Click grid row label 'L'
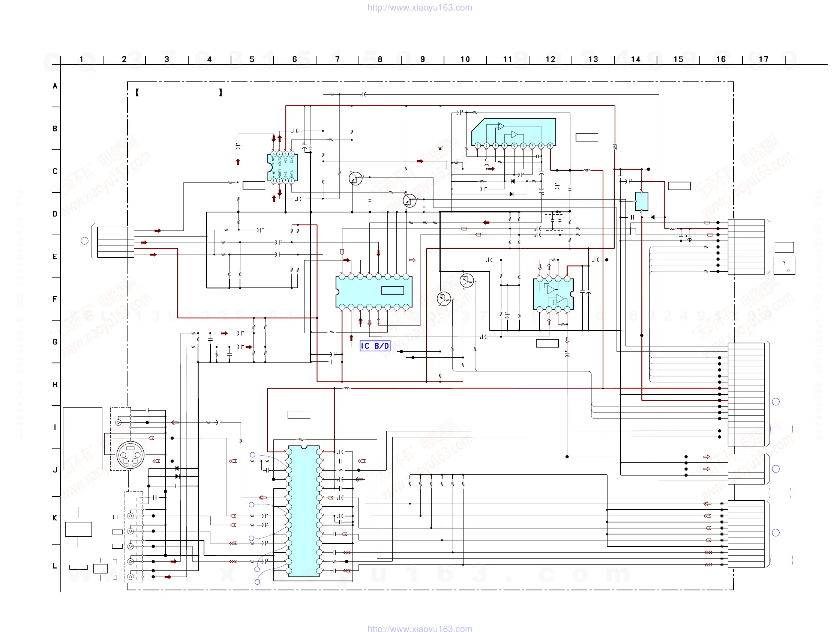The image size is (840, 632). pos(55,566)
